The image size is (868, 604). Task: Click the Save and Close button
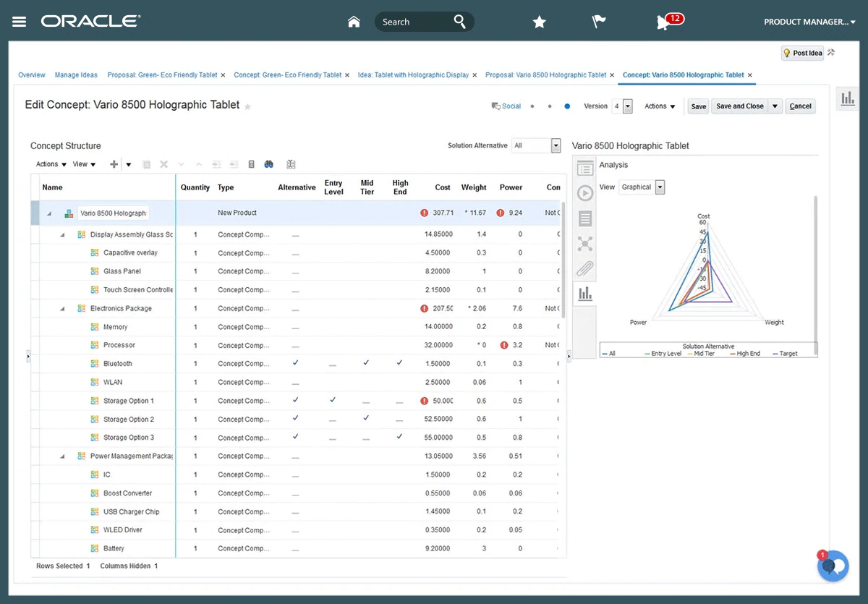[x=739, y=106]
